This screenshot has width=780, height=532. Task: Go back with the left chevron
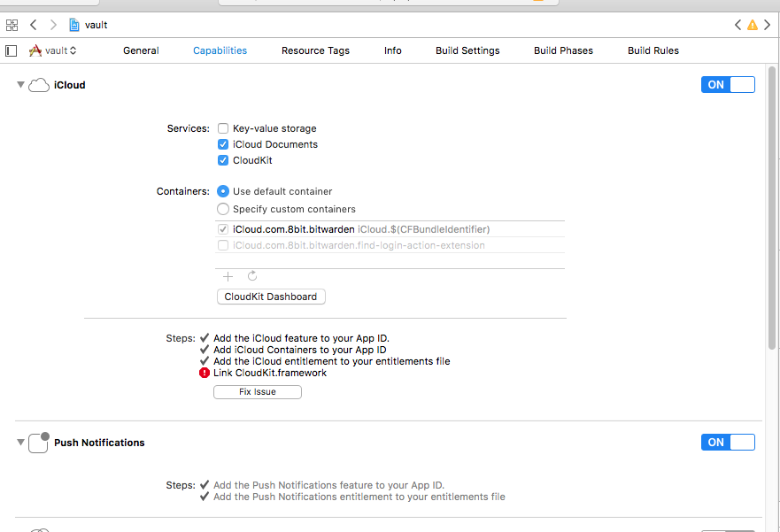(x=34, y=25)
